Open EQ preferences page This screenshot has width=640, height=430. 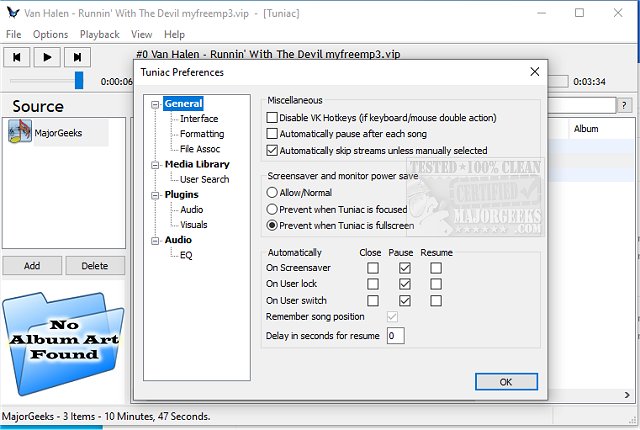(x=186, y=255)
